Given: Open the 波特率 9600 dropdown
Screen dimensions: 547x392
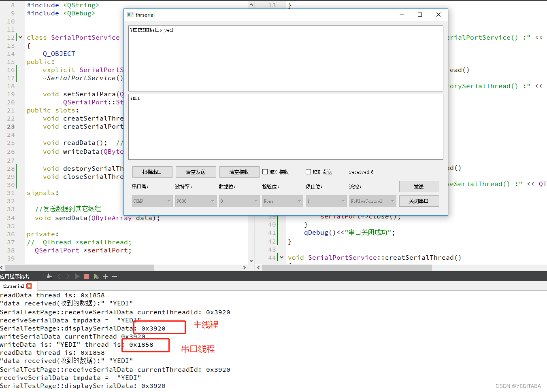Looking at the screenshot, I should point(196,201).
